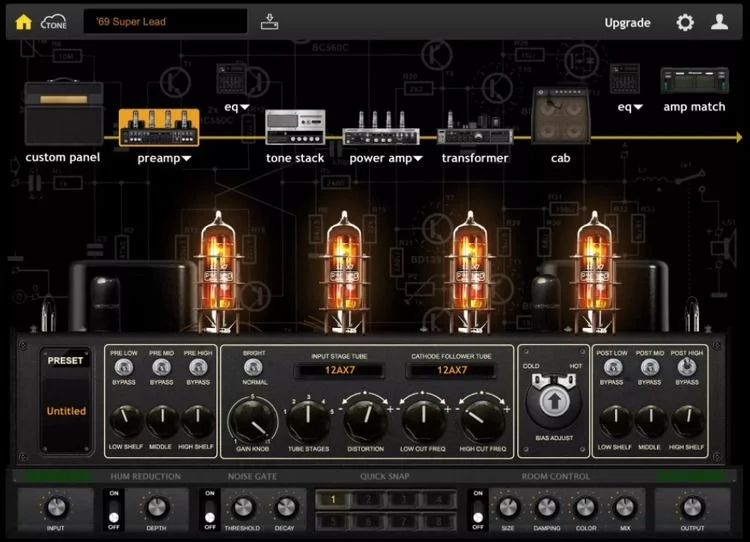This screenshot has height=542, width=750.
Task: Select the power amp module
Action: pyautogui.click(x=381, y=128)
